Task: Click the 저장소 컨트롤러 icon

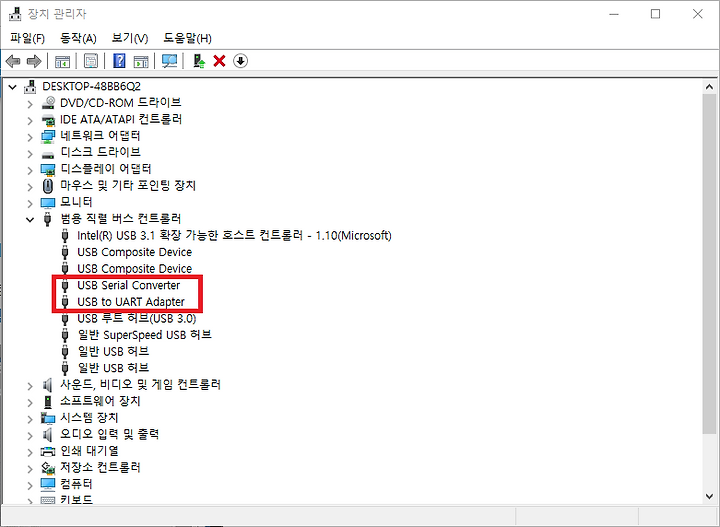Action: (48, 468)
